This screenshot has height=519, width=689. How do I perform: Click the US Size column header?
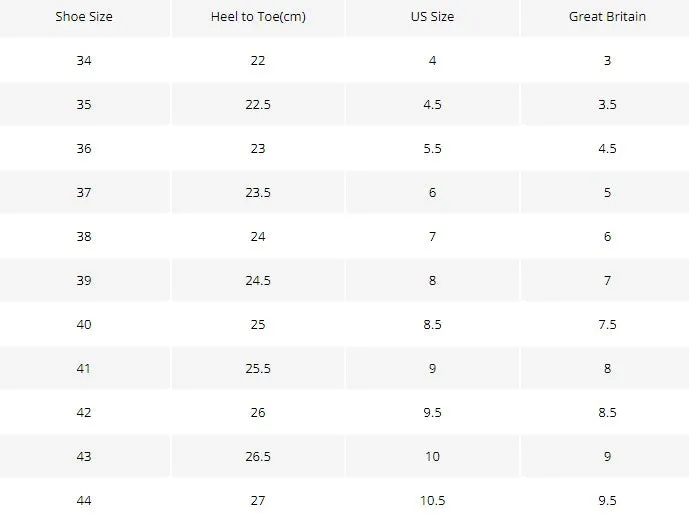pos(432,17)
